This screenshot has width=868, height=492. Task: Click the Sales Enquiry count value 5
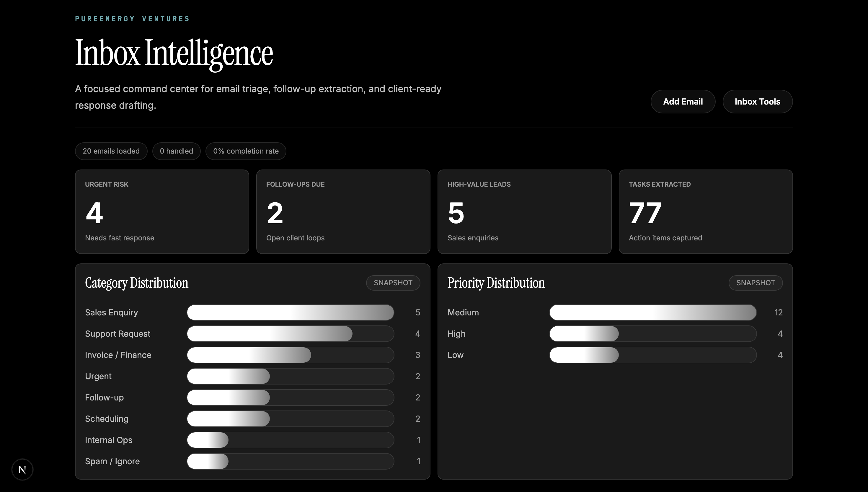418,312
